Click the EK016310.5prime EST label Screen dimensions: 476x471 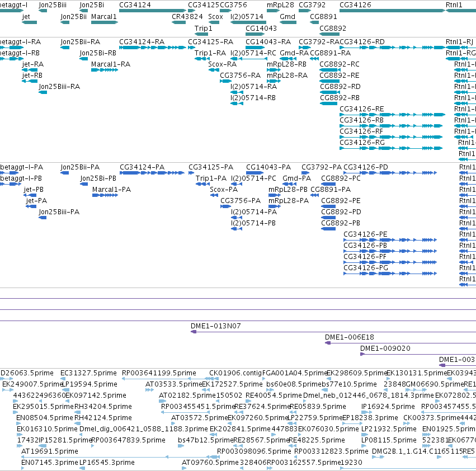click(x=47, y=429)
